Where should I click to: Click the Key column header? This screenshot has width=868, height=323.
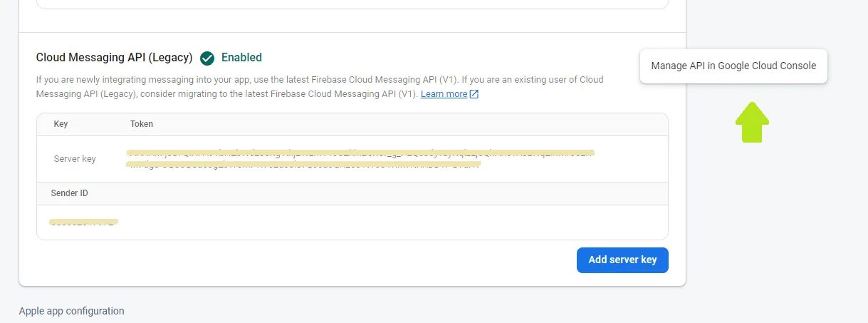[x=61, y=124]
